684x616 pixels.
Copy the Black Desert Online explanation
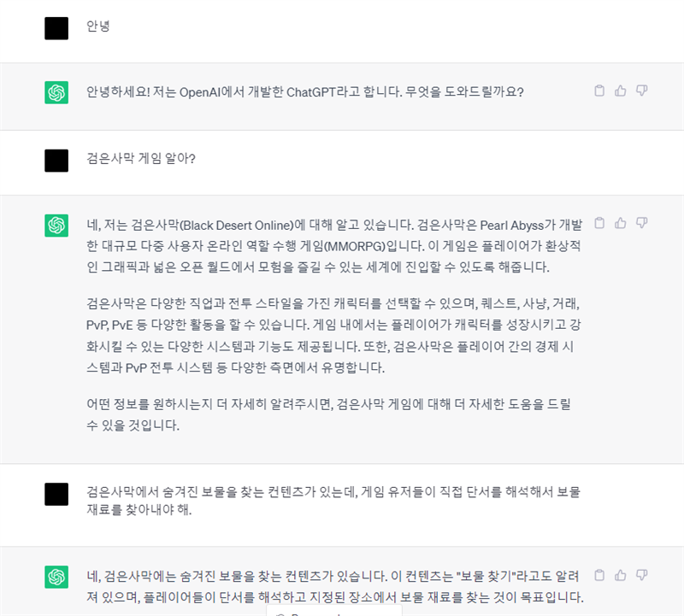(599, 223)
